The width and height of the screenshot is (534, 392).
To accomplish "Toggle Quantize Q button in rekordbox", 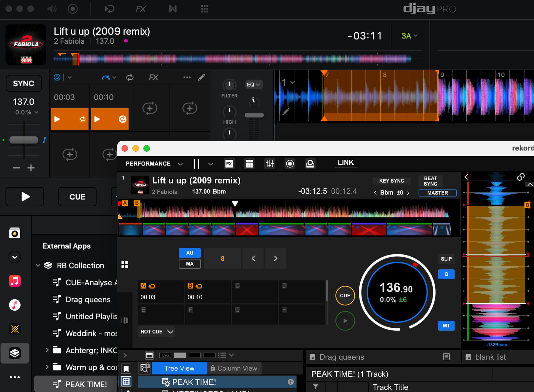I will tap(446, 274).
